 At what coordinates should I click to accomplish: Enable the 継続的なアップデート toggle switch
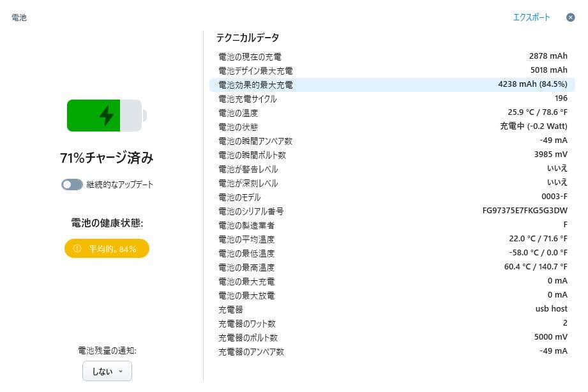pos(72,184)
